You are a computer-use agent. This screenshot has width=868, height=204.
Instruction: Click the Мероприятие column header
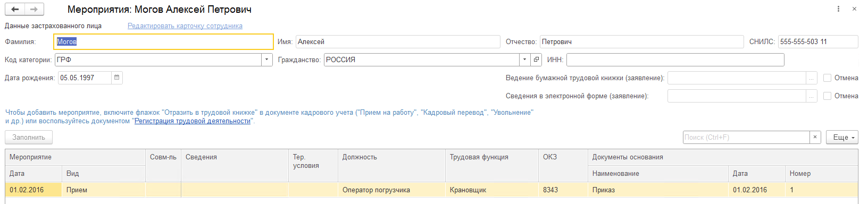(76, 157)
